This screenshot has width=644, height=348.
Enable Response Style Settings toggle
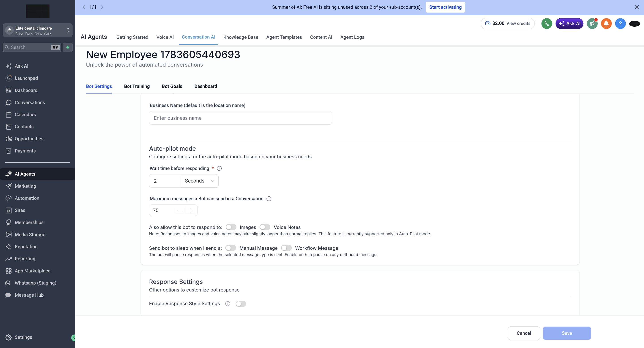(x=241, y=304)
